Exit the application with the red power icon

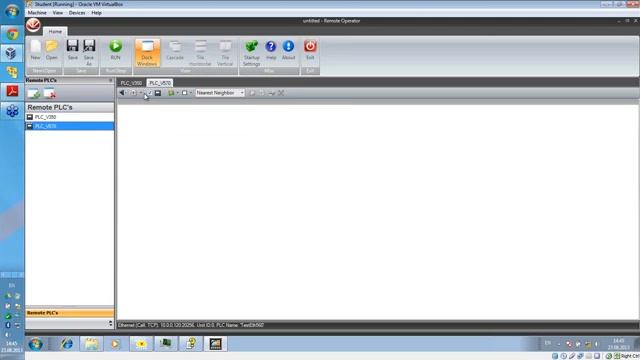click(310, 51)
